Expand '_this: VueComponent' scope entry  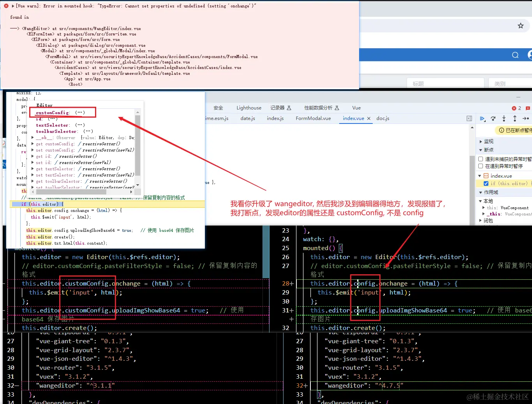coord(484,214)
